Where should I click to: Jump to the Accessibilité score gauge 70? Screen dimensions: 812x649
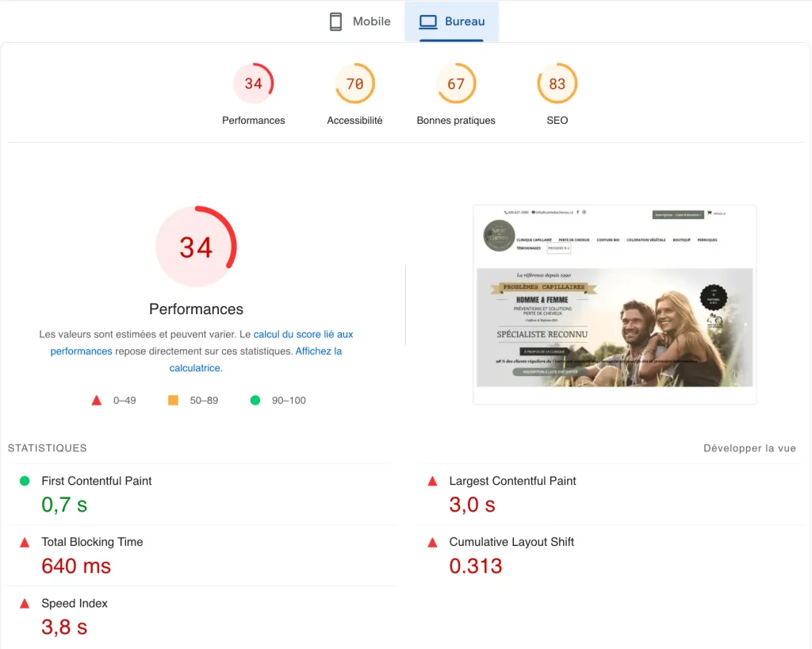click(x=354, y=84)
